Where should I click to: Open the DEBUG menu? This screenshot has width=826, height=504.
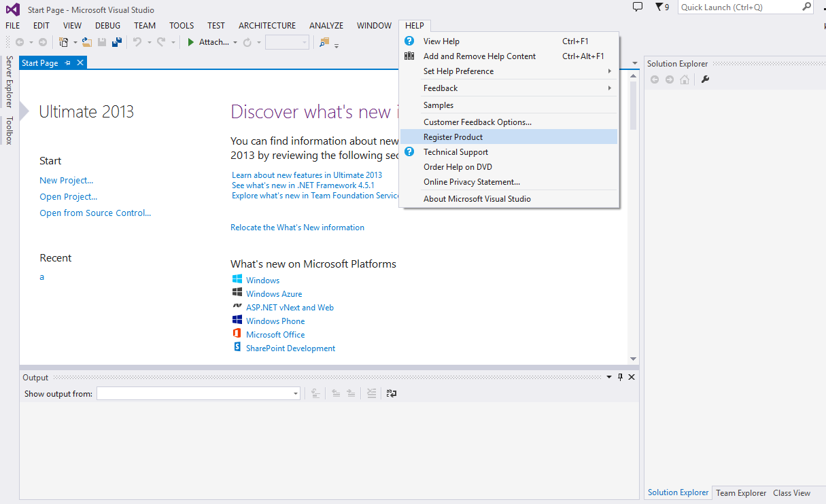(107, 26)
